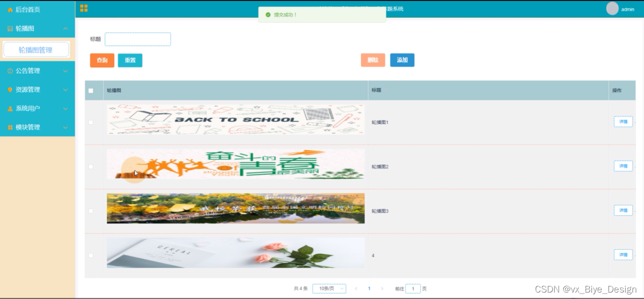Click the pink roses banner thumbnail
Image resolution: width=644 pixels, height=299 pixels.
[236, 252]
